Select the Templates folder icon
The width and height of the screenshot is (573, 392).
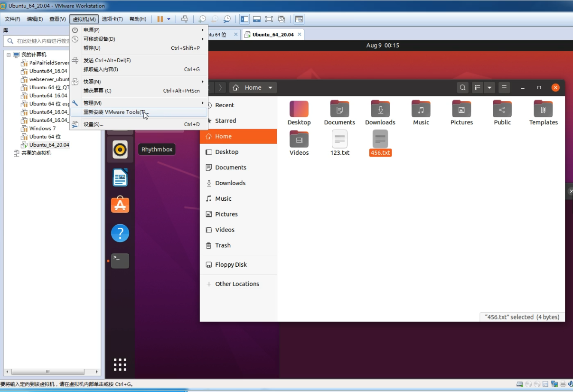pyautogui.click(x=544, y=109)
